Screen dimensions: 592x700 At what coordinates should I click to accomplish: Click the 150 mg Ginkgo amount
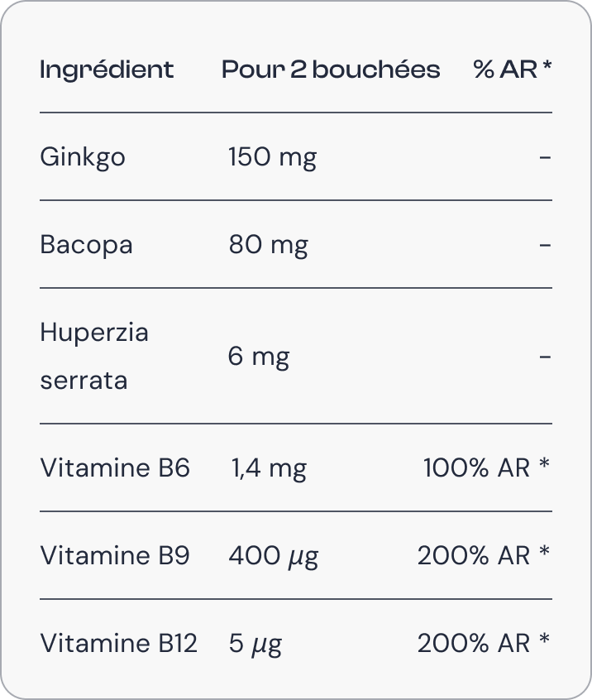(x=272, y=156)
